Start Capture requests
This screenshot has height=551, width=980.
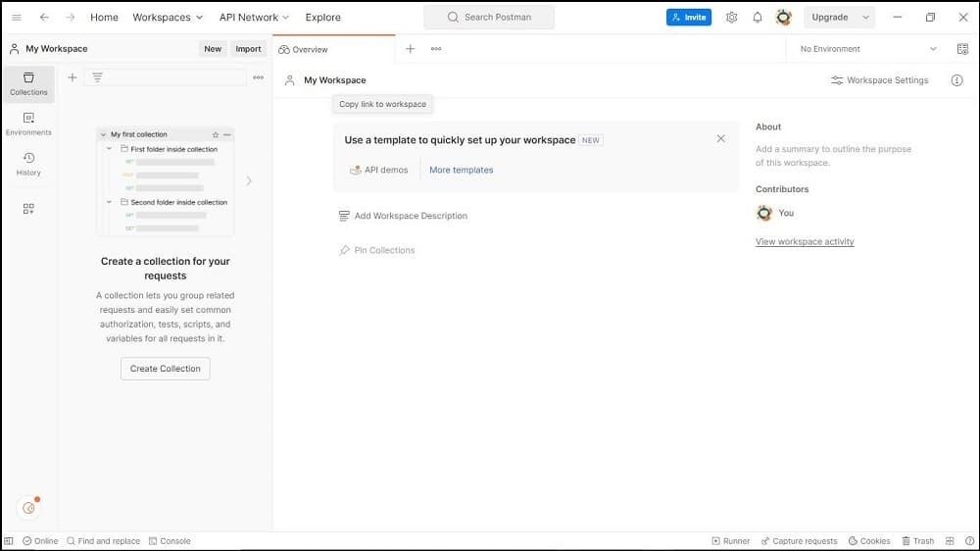click(x=799, y=541)
